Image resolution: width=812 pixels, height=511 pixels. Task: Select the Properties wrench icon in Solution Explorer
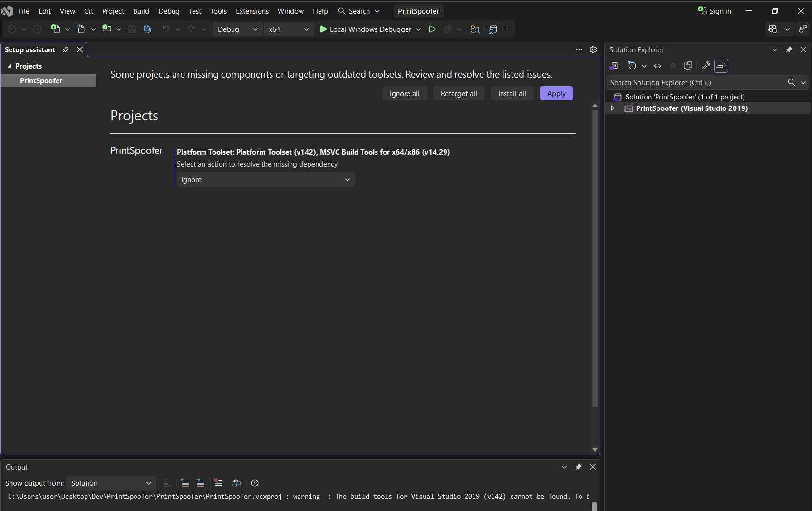706,66
